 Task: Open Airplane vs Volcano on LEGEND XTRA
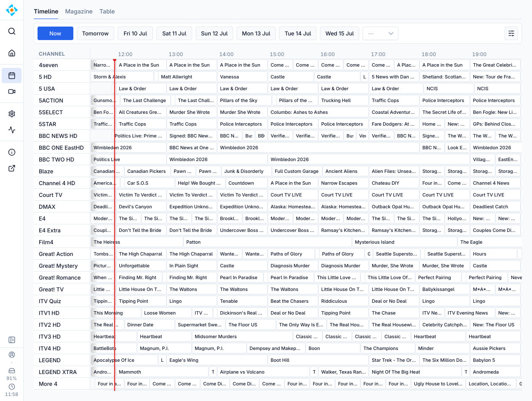[x=263, y=372]
